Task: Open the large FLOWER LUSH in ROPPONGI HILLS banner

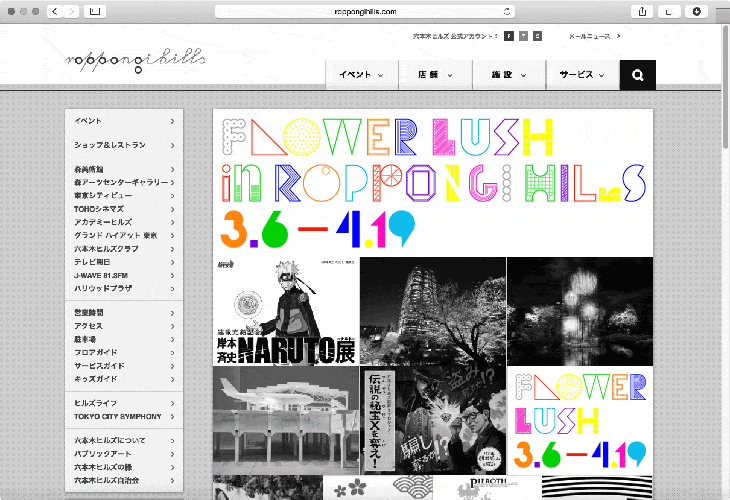Action: pyautogui.click(x=433, y=183)
